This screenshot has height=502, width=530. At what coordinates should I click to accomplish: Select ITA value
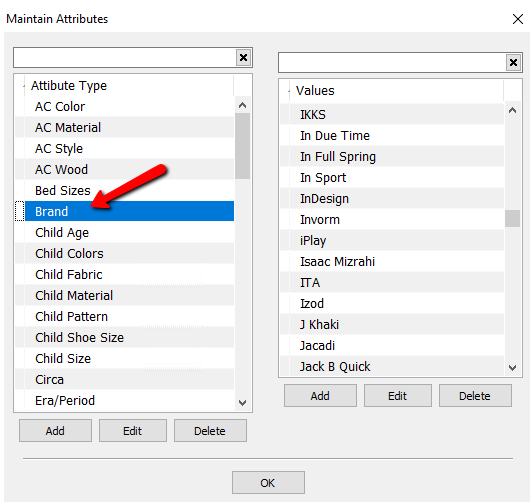click(392, 282)
